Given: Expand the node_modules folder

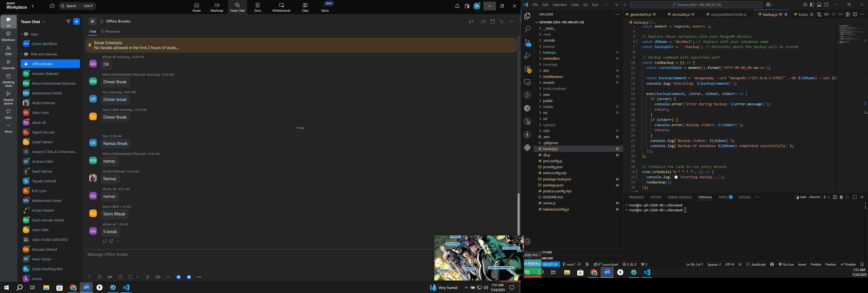Looking at the screenshot, I should tap(578, 89).
